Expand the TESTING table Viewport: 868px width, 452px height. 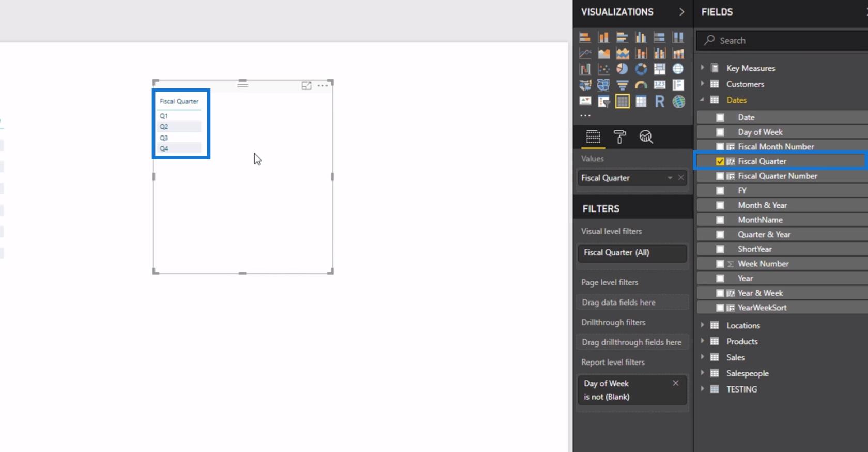[x=702, y=389]
